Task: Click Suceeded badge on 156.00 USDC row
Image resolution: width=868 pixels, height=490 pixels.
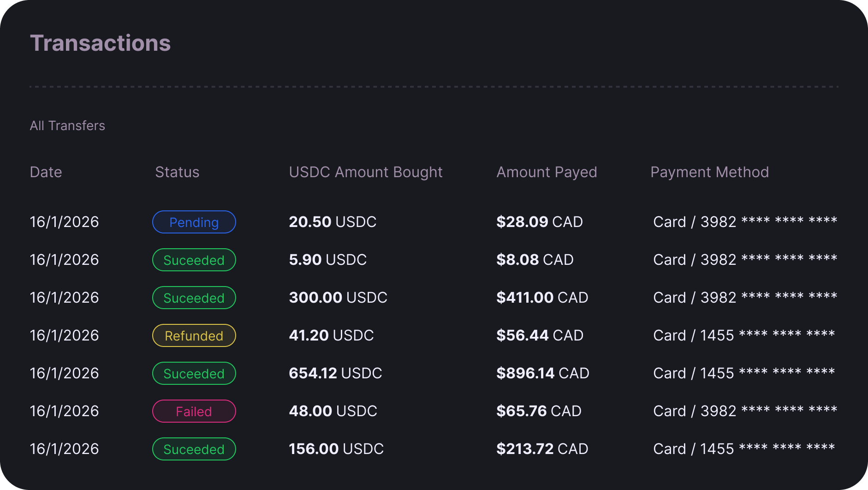Action: pyautogui.click(x=194, y=449)
